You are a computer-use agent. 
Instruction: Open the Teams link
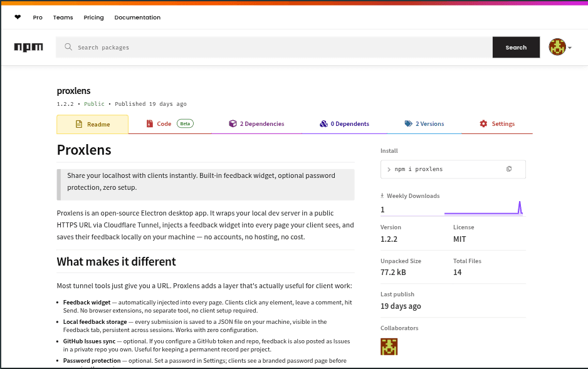63,18
